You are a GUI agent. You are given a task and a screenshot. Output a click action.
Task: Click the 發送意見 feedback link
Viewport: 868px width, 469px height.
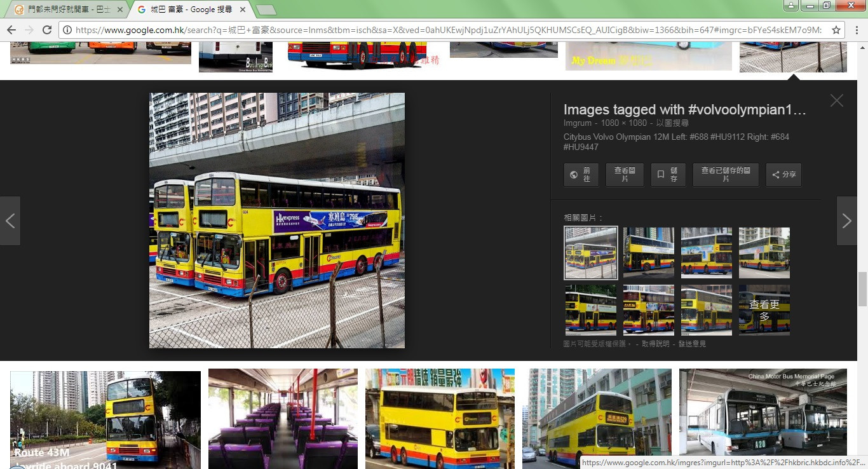tap(692, 344)
